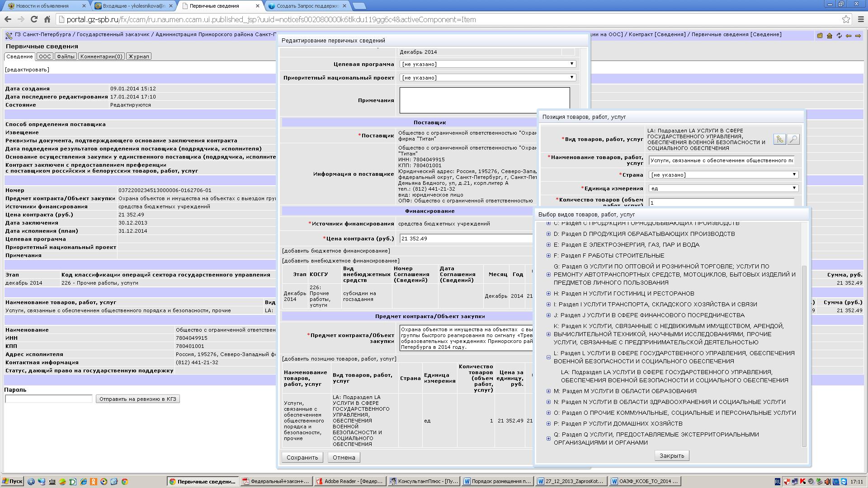
Task: Collapse section L in the classifier tree
Action: pyautogui.click(x=548, y=357)
